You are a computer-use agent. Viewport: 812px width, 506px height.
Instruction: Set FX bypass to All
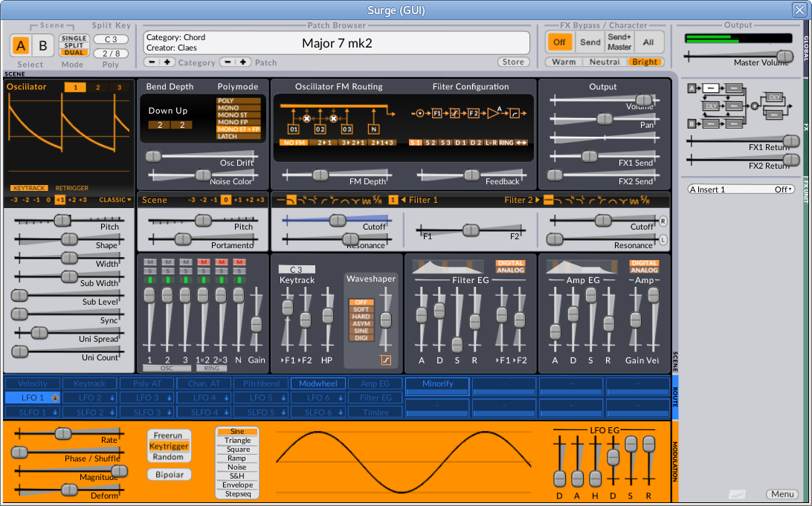[x=648, y=42]
